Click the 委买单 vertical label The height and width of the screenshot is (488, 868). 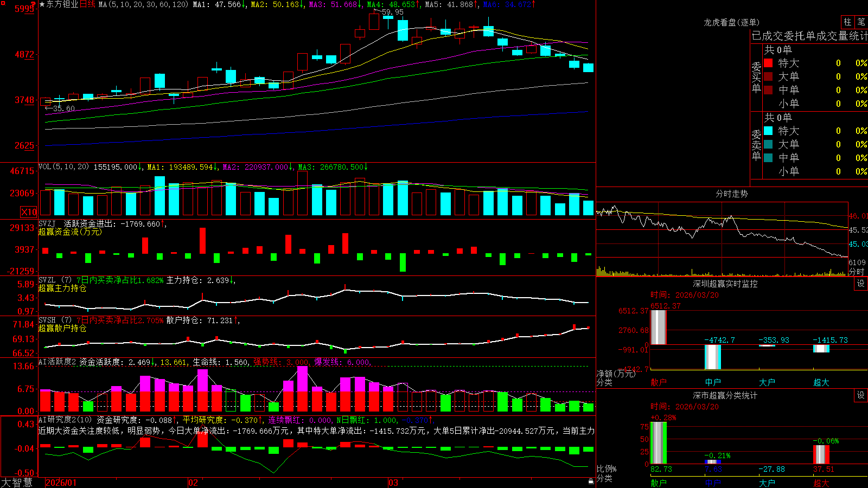756,77
